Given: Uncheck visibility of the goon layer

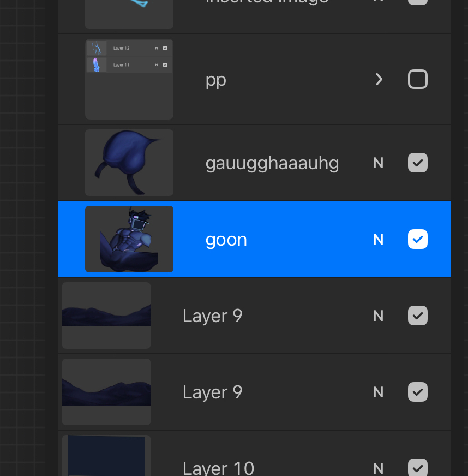Looking at the screenshot, I should (417, 239).
